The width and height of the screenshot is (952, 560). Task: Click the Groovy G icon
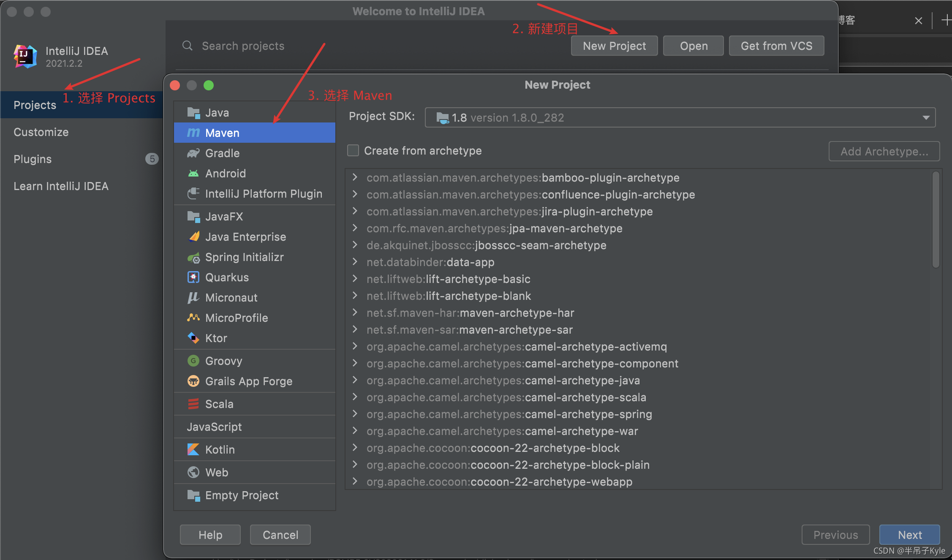(193, 361)
